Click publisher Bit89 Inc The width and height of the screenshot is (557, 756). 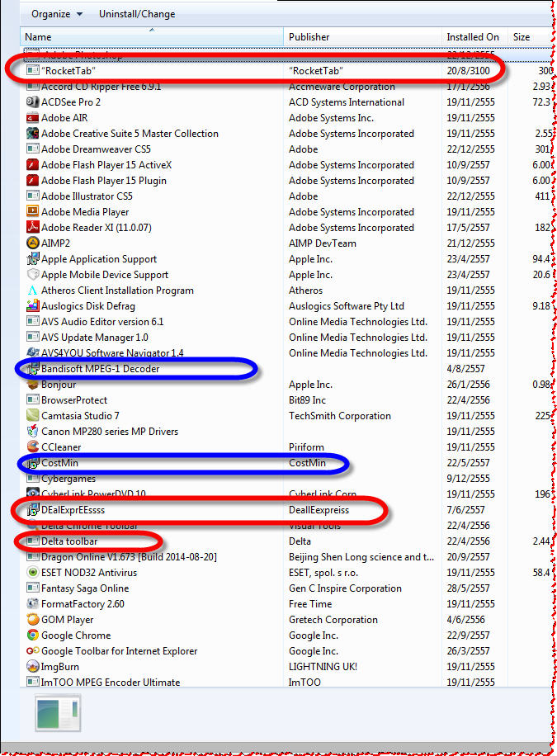tap(307, 400)
